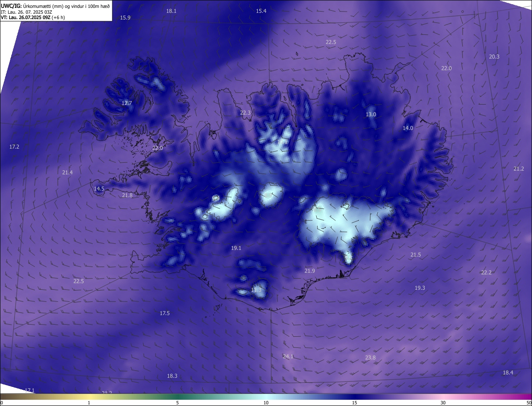Click the value 22.2 on the map

pyautogui.click(x=486, y=272)
